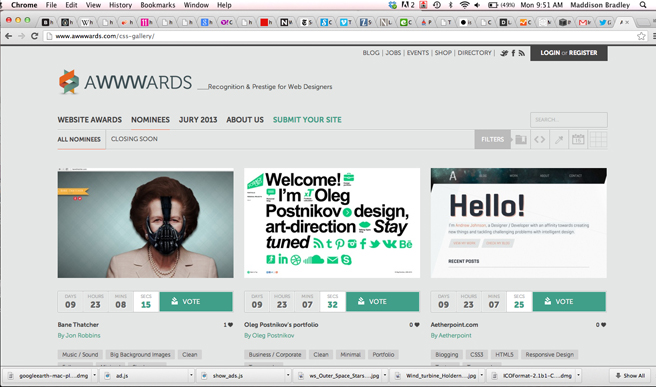Image resolution: width=656 pixels, height=387 pixels.
Task: Go back in Chrome
Action: coord(8,36)
